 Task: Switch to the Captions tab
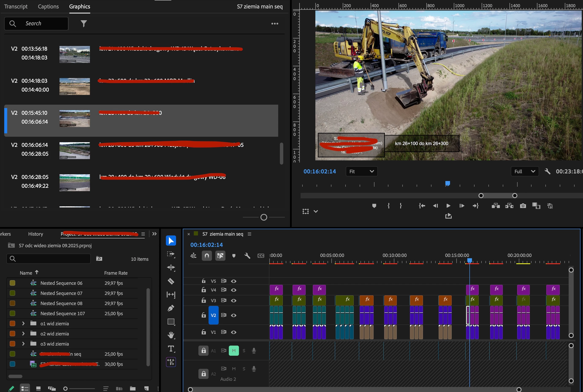pyautogui.click(x=48, y=7)
